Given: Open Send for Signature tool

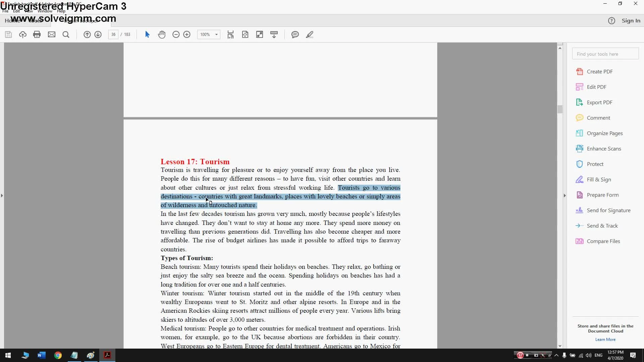Looking at the screenshot, I should pos(603,210).
